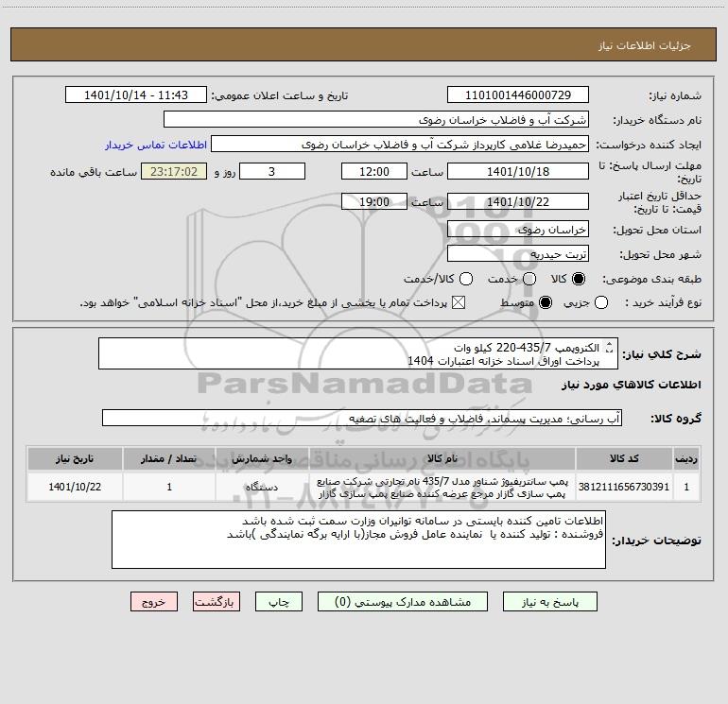728x704 pixels.
Task: Click the deadline time field 12:00
Action: pos(374,171)
